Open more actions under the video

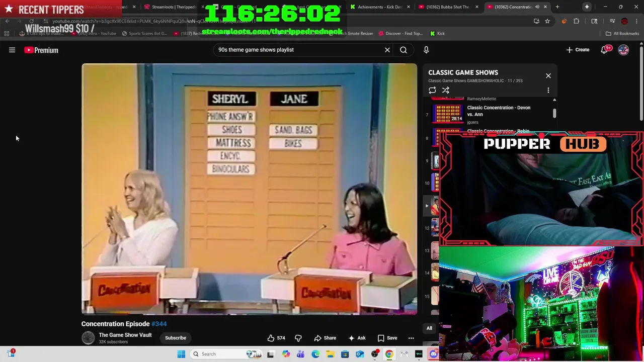tap(411, 338)
